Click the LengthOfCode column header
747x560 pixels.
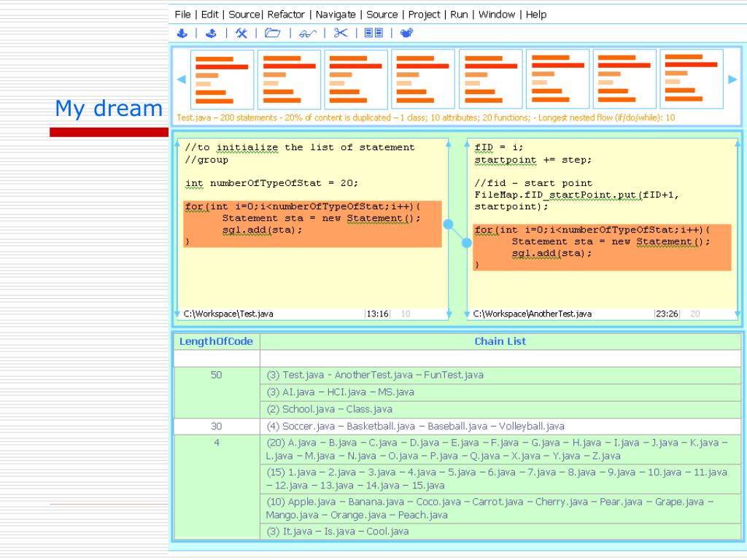point(216,341)
